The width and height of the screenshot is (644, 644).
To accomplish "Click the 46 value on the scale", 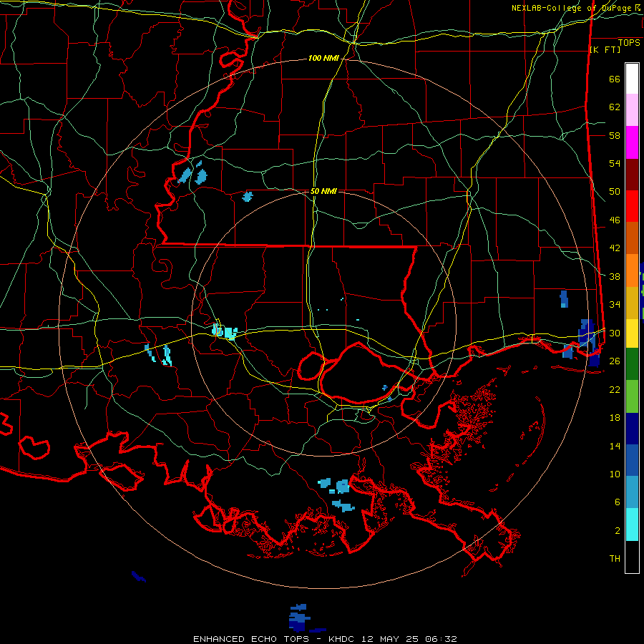I will [x=615, y=220].
